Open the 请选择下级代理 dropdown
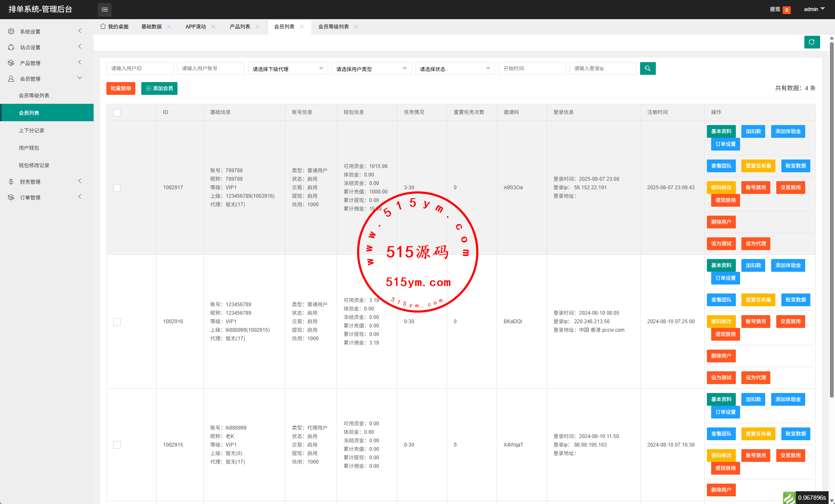The image size is (835, 504). click(x=288, y=69)
